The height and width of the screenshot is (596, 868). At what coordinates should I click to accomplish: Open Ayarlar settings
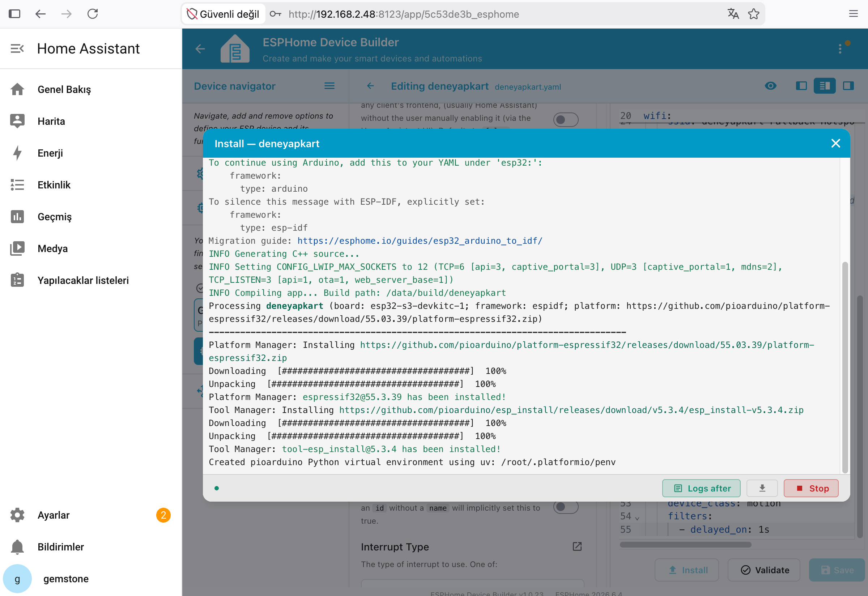point(91,515)
